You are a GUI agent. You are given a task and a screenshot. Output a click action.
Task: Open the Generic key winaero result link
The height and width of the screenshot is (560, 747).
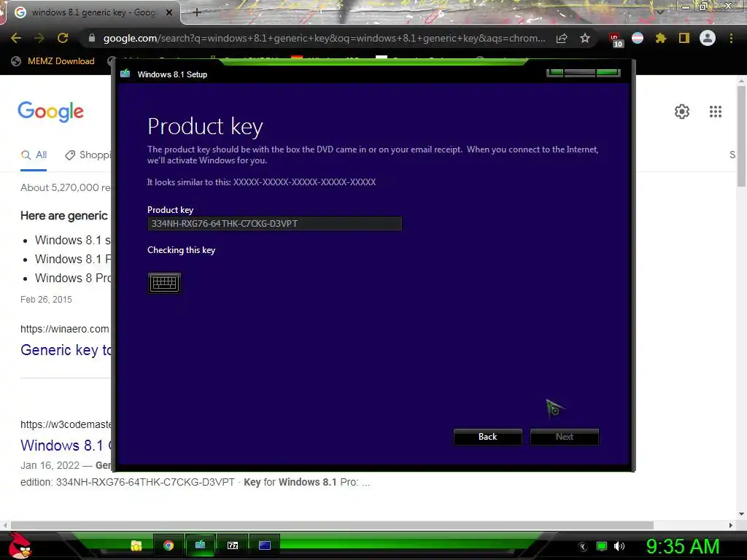pyautogui.click(x=66, y=350)
